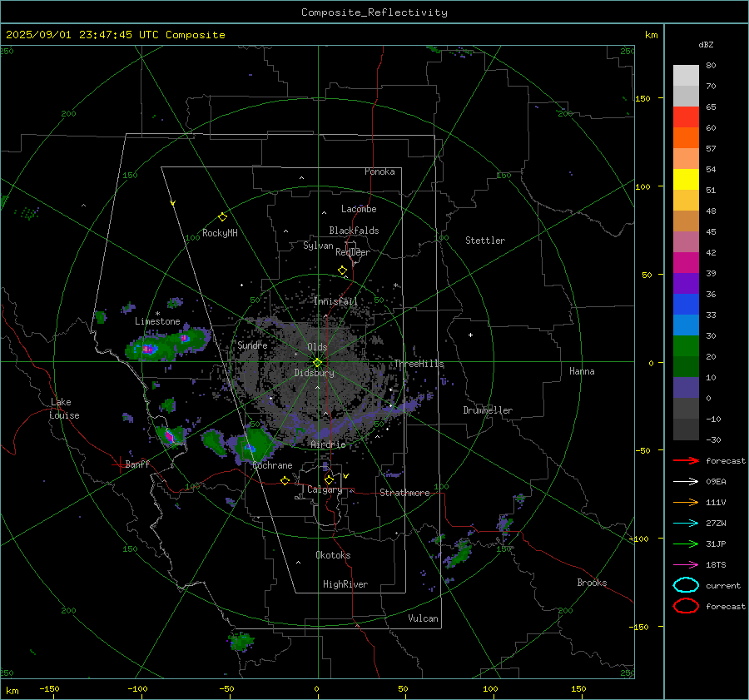Click the white plus marker west of Hanna
The width and height of the screenshot is (749, 700).
click(x=470, y=335)
